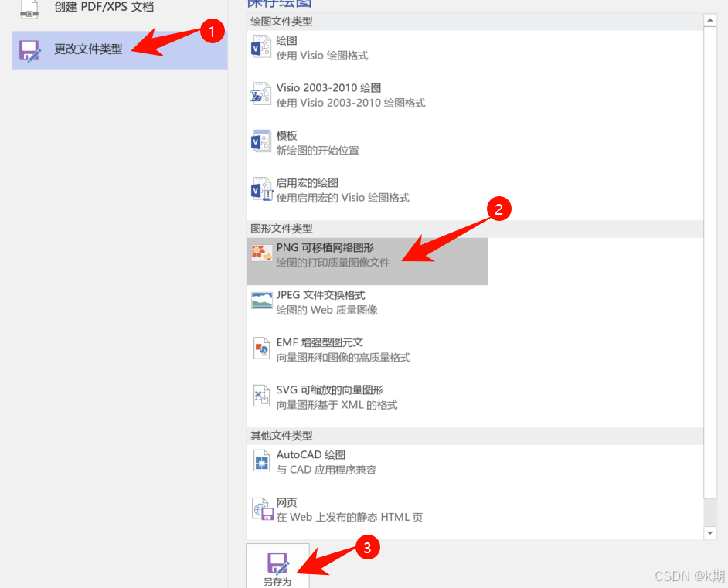
Task: Click the file type list scrollbar thumb
Action: [x=709, y=262]
